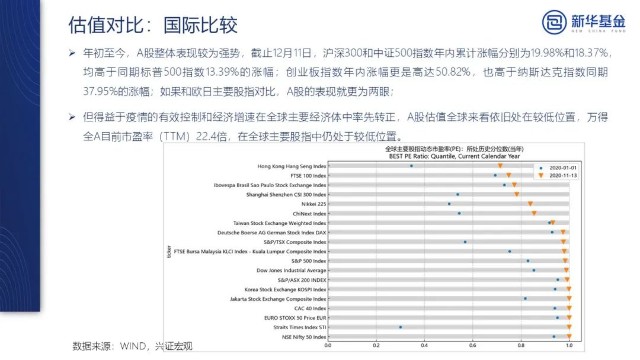Click the blue dot on the Hang Seng row

[x=411, y=166]
